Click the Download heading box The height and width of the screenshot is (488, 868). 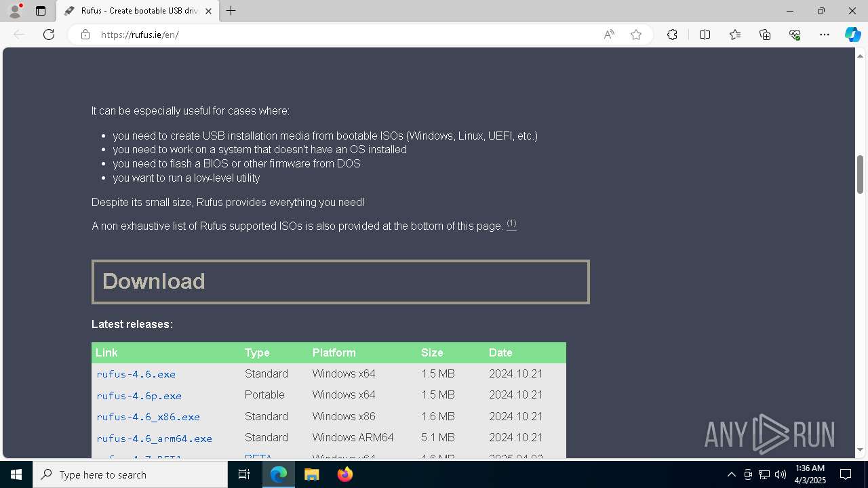coord(340,282)
